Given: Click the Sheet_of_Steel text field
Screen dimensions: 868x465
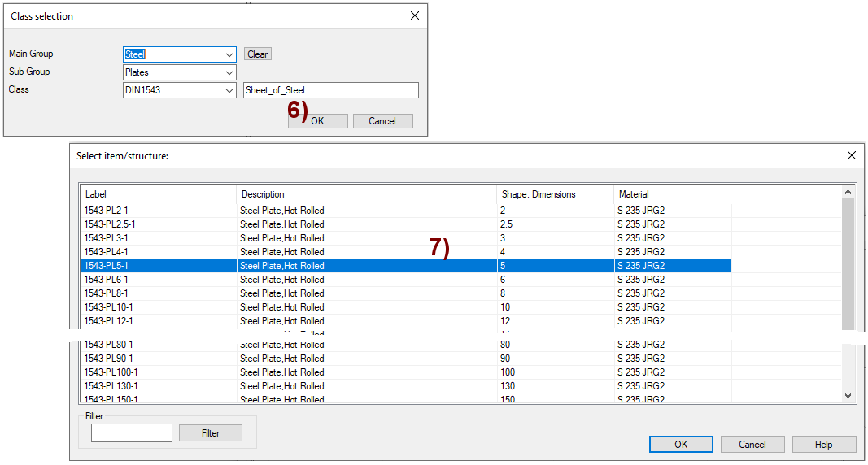Looking at the screenshot, I should (330, 90).
